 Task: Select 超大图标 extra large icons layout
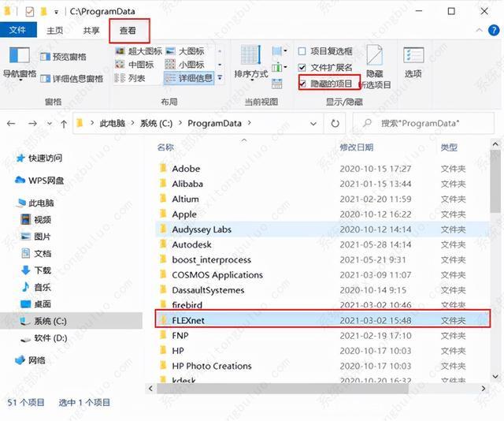coord(139,51)
